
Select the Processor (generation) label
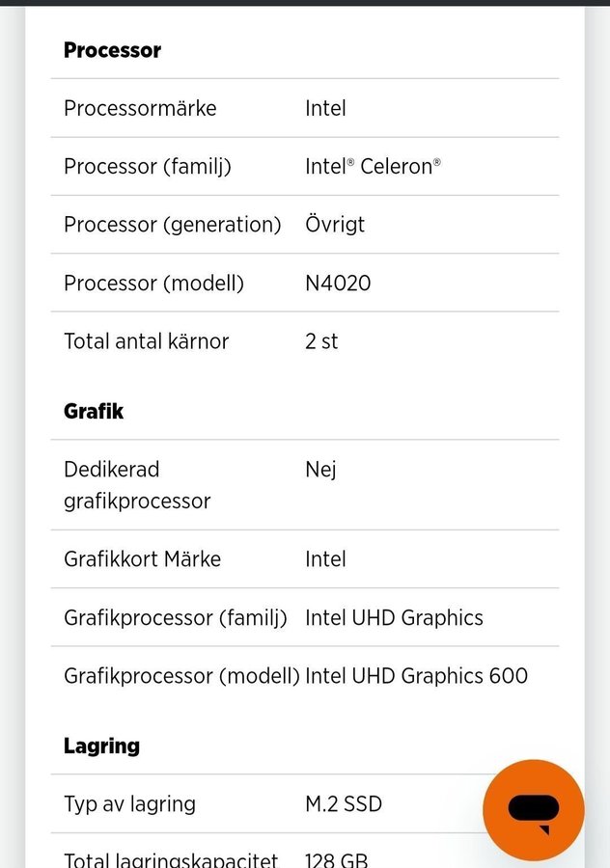173,225
